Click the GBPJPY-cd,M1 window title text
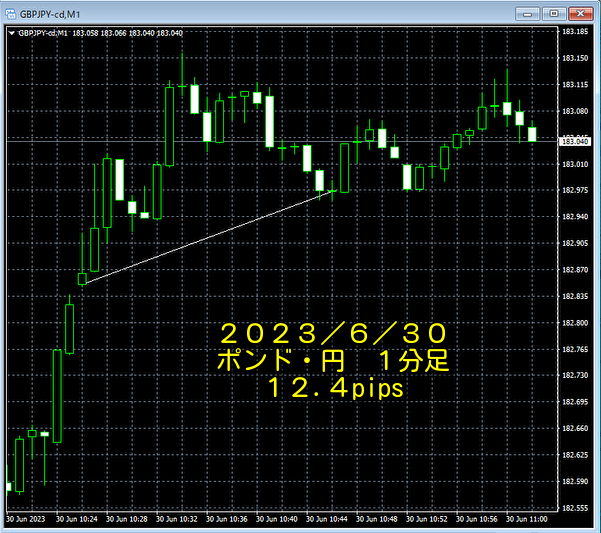The image size is (601, 533). click(50, 15)
